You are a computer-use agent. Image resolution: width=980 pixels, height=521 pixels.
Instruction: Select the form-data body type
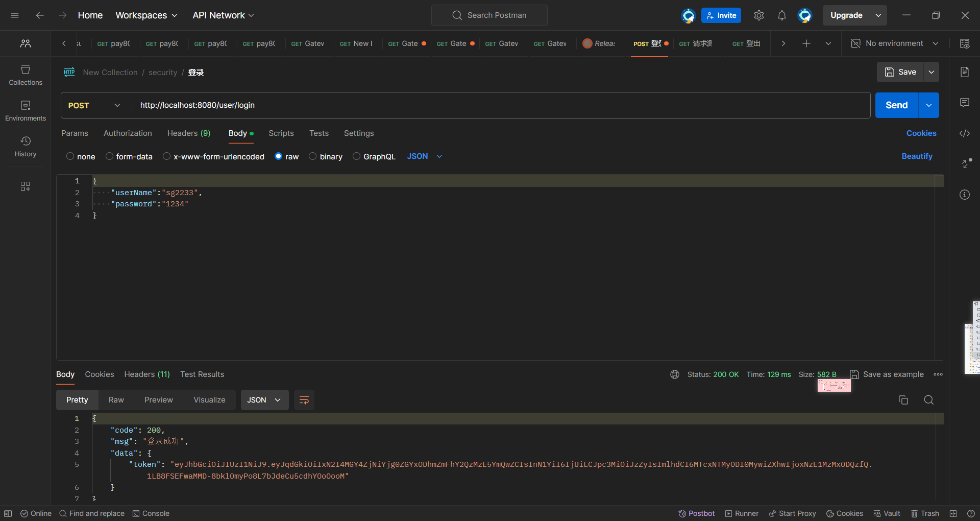click(109, 156)
